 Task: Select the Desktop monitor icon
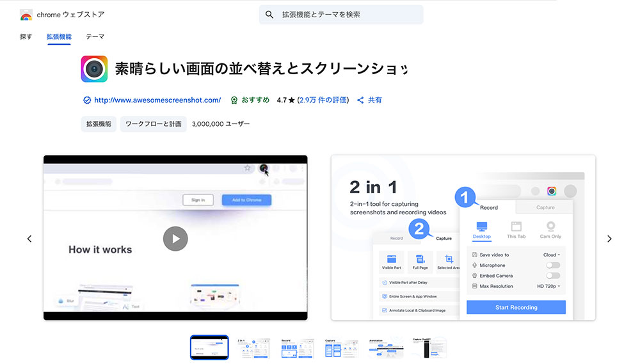(x=481, y=227)
